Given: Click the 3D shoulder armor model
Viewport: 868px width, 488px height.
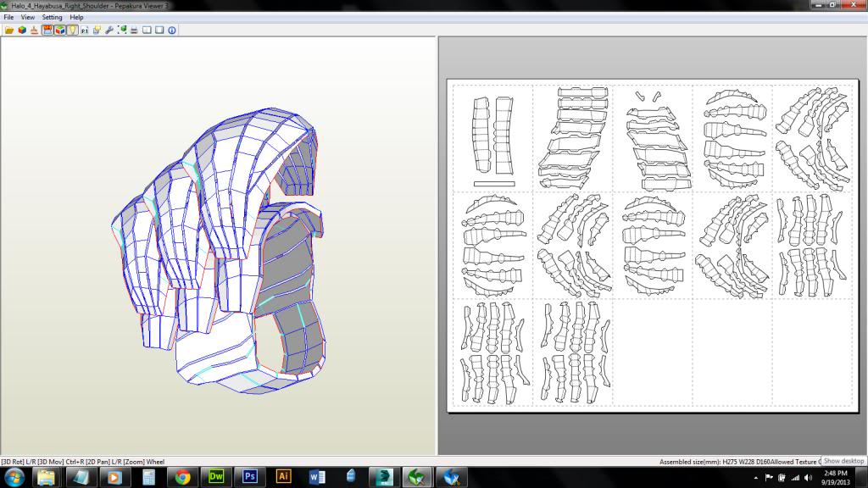Looking at the screenshot, I should (x=219, y=251).
